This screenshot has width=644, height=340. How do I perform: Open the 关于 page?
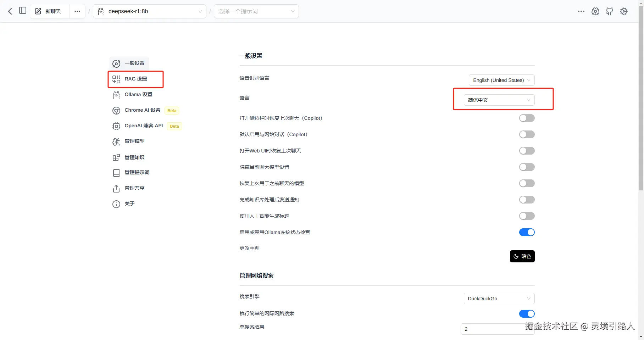[x=129, y=204]
